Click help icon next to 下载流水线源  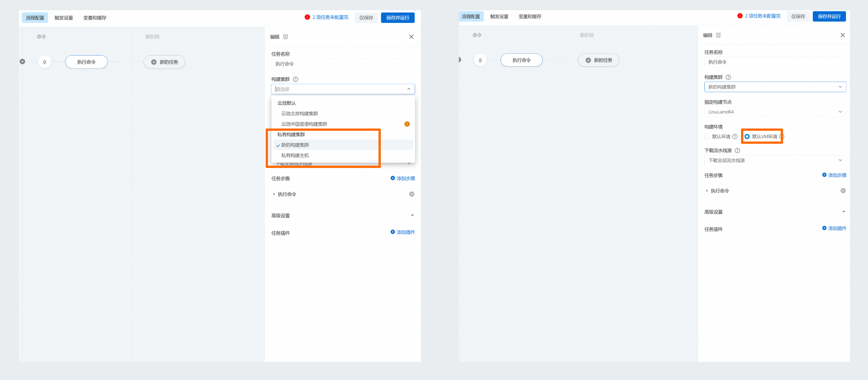pyautogui.click(x=738, y=151)
